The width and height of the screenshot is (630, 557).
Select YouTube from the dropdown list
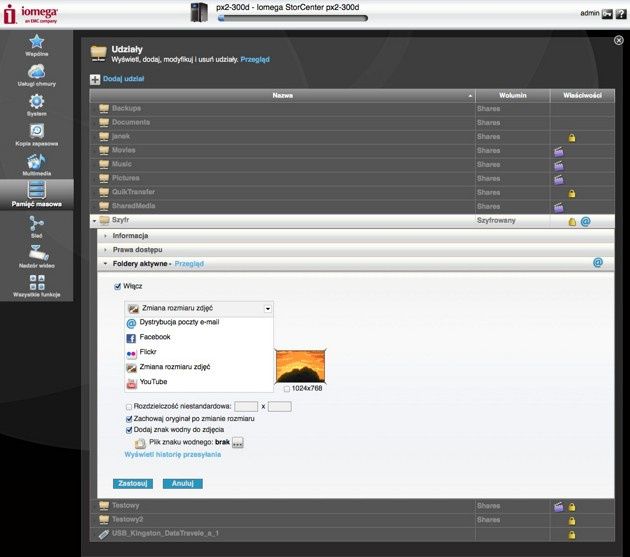pos(199,382)
